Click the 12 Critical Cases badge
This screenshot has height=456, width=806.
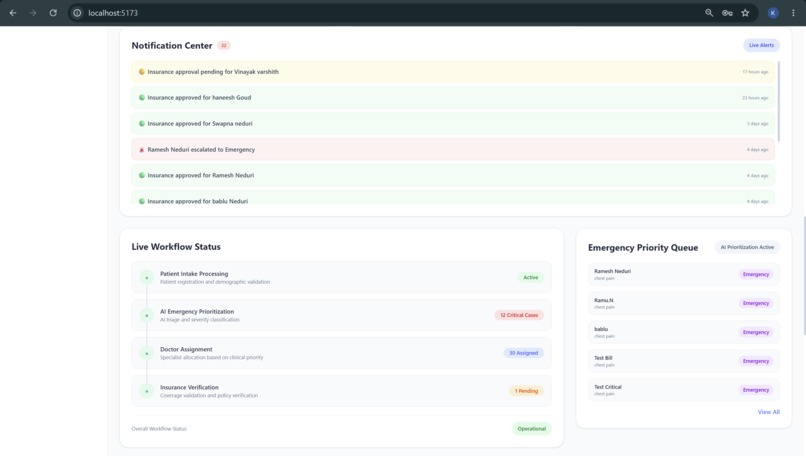(519, 315)
